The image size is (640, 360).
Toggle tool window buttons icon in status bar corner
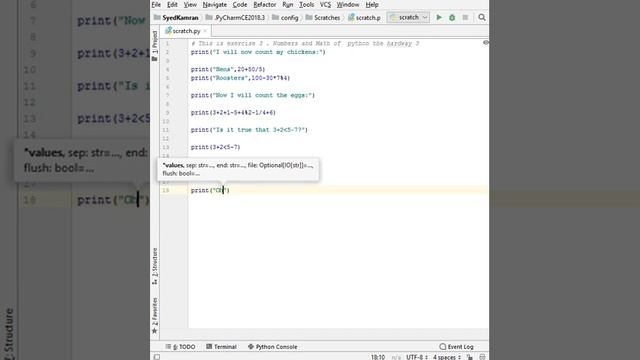click(157, 357)
